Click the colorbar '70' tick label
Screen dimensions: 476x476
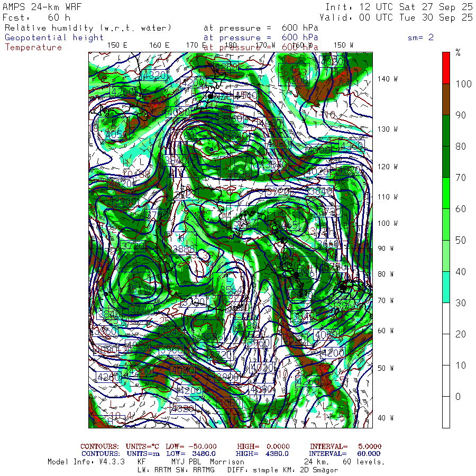click(x=461, y=178)
